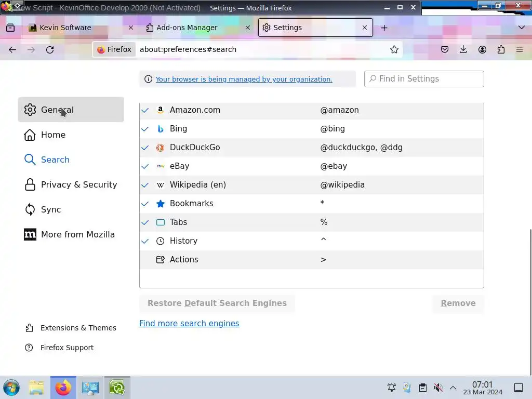Image resolution: width=532 pixels, height=399 pixels.
Task: Reload the current page
Action: coord(50,49)
